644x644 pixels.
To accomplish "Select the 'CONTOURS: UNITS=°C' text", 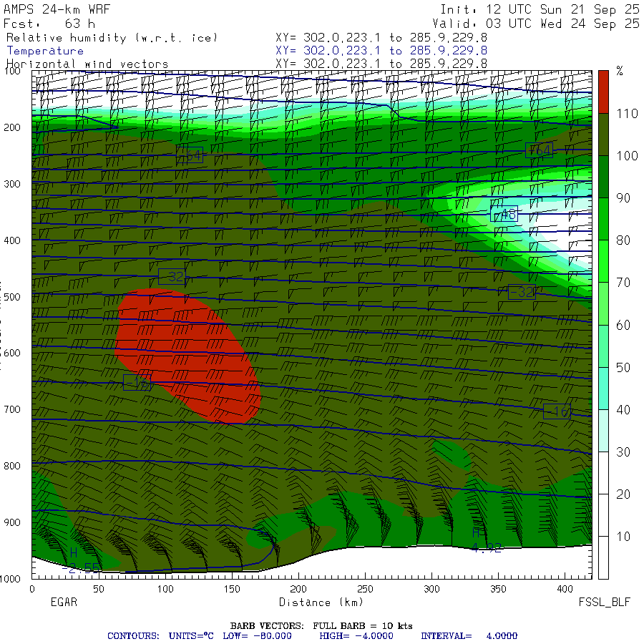I will [x=160, y=636].
